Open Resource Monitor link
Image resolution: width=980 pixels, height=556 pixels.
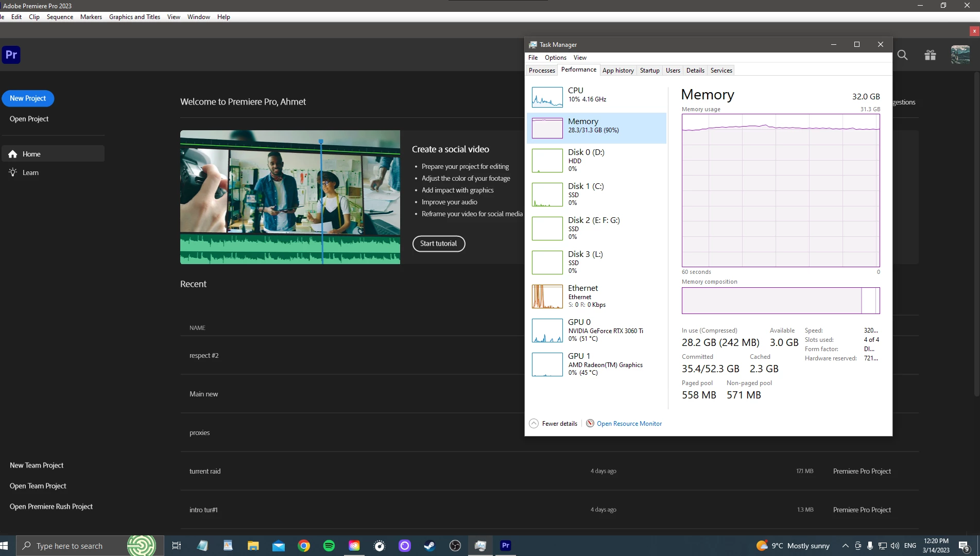point(629,424)
